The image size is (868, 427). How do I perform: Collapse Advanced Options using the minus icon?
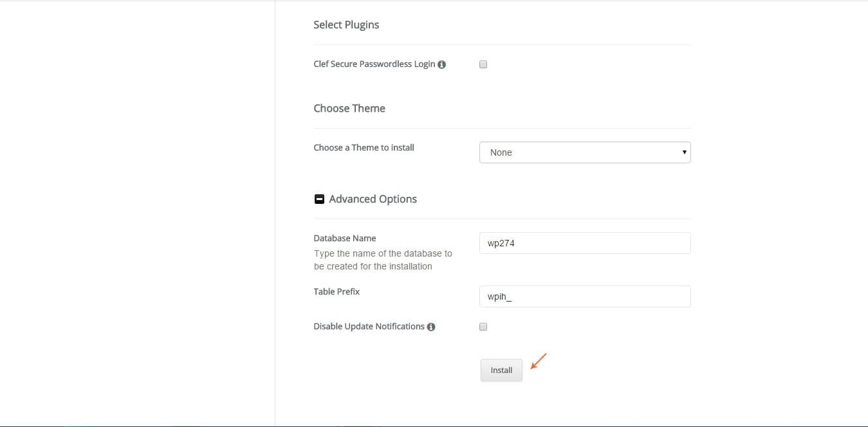(x=319, y=199)
